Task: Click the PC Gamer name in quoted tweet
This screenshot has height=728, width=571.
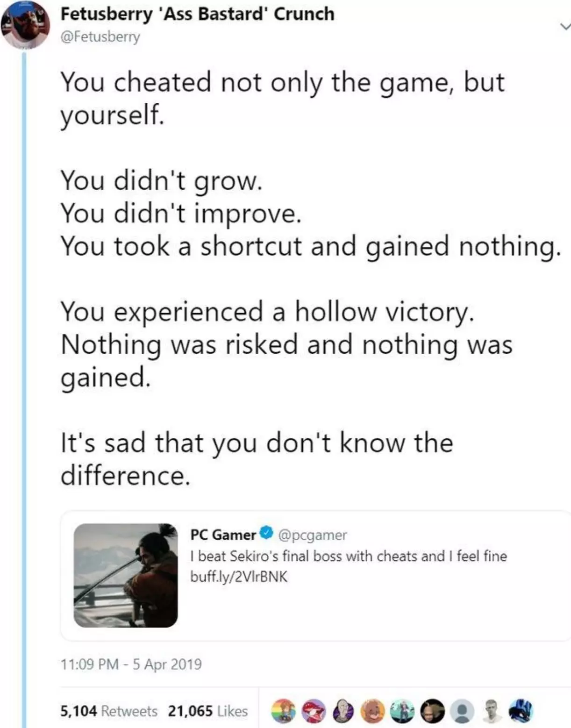Action: [x=223, y=534]
